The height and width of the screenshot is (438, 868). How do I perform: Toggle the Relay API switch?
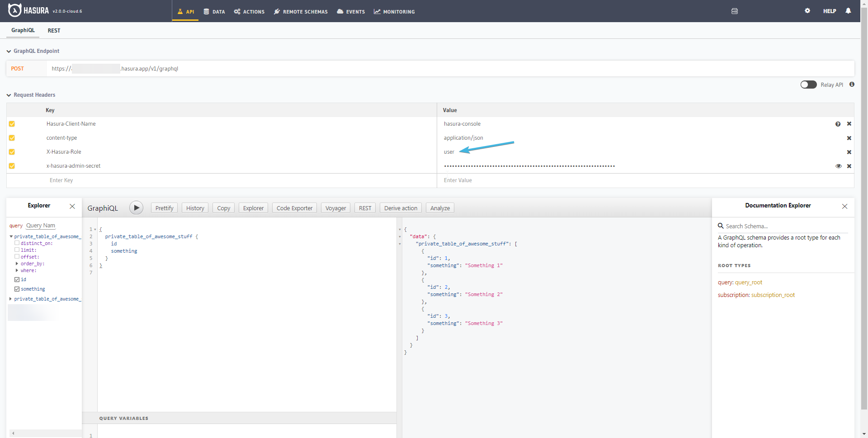(x=808, y=85)
